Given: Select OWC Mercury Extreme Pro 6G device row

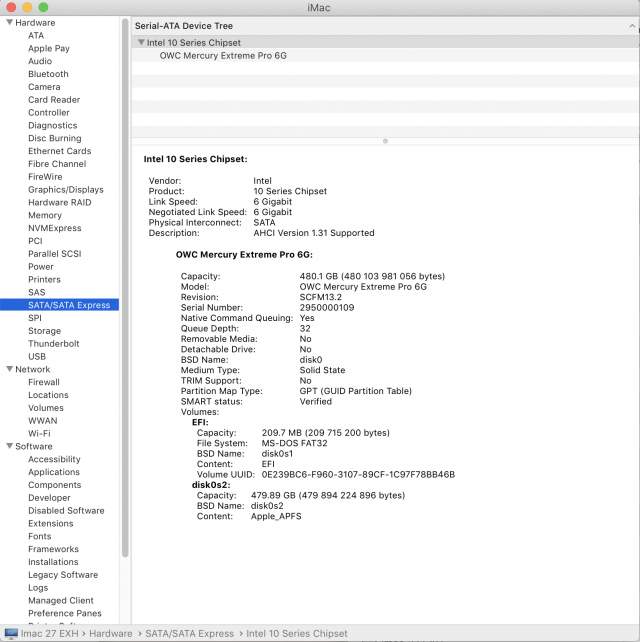Looking at the screenshot, I should tap(223, 56).
